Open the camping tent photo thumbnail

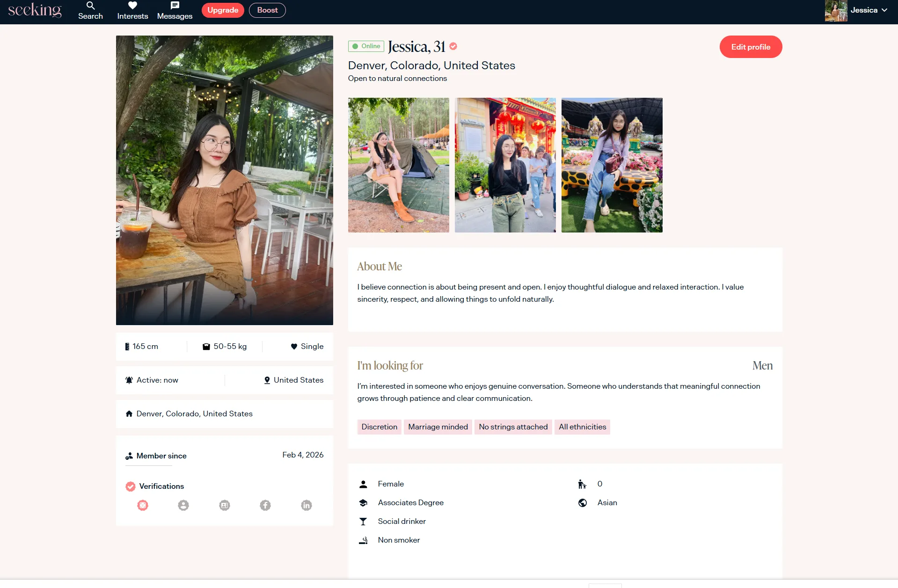(399, 165)
